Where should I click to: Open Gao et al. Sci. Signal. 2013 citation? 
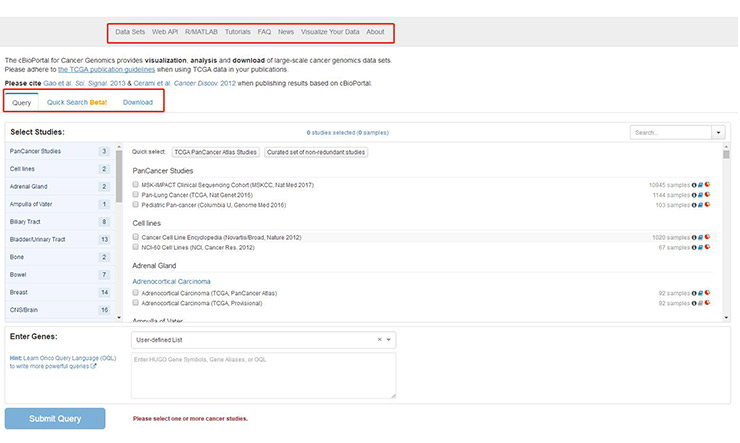(x=84, y=84)
